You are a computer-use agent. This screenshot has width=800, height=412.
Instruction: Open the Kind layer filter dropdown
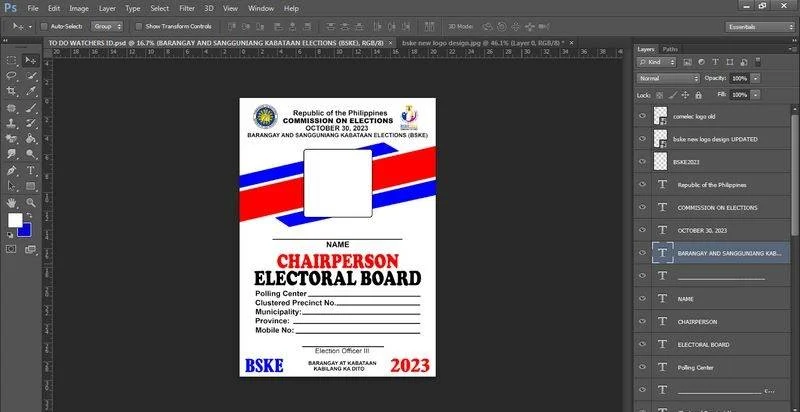657,62
